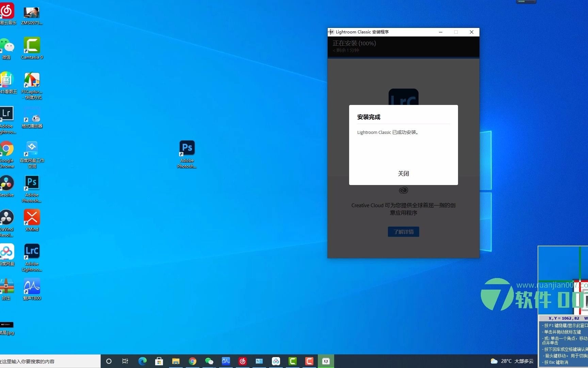The width and height of the screenshot is (588, 368).
Task: Switch to Baidu Netdisk on taskbar
Action: coord(276,361)
